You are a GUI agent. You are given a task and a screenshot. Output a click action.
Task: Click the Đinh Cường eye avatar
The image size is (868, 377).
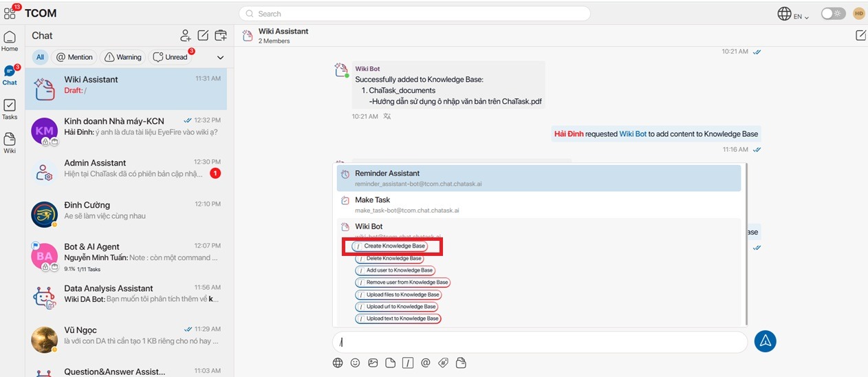pos(45,215)
